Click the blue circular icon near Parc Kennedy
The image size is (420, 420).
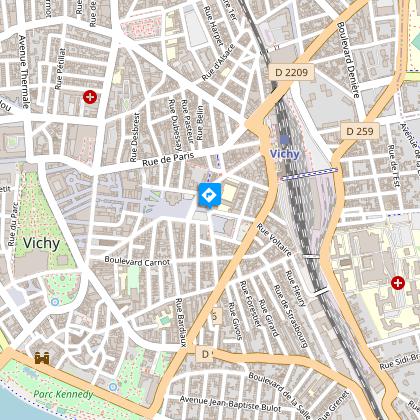point(113,387)
